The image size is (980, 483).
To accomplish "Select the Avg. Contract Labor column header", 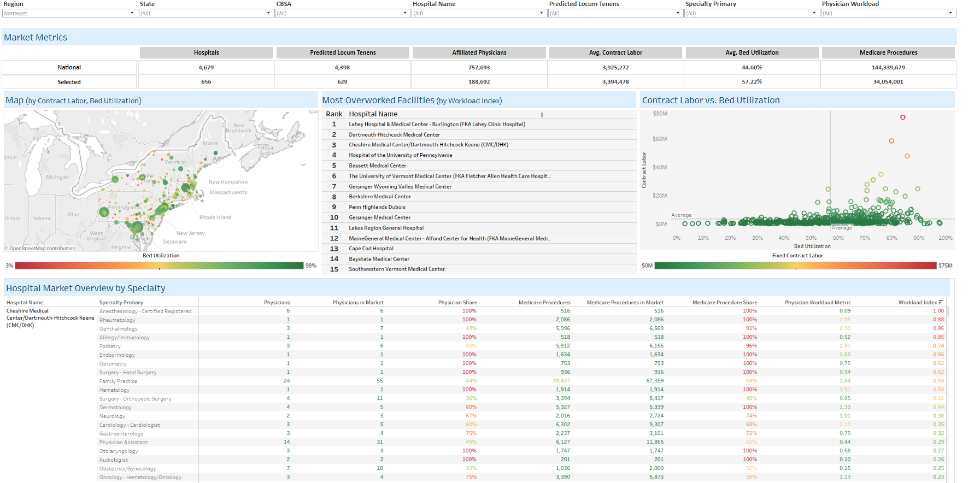I will 615,52.
